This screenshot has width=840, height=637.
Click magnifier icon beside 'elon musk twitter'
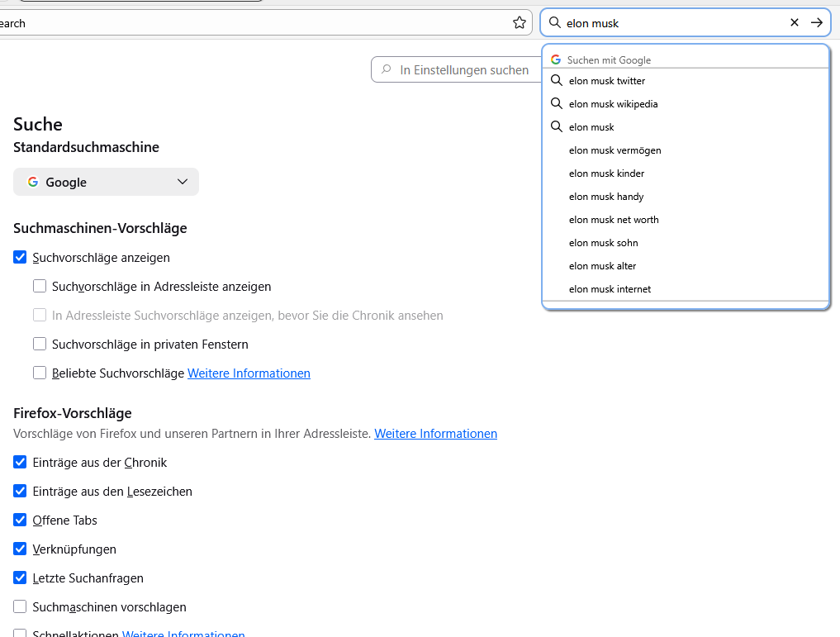pyautogui.click(x=557, y=81)
